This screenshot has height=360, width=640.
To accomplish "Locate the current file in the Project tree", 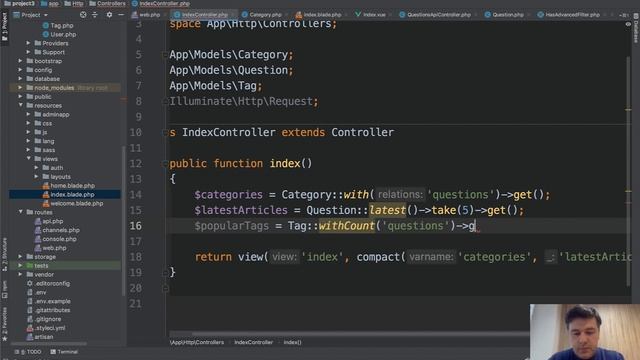I will tap(83, 15).
